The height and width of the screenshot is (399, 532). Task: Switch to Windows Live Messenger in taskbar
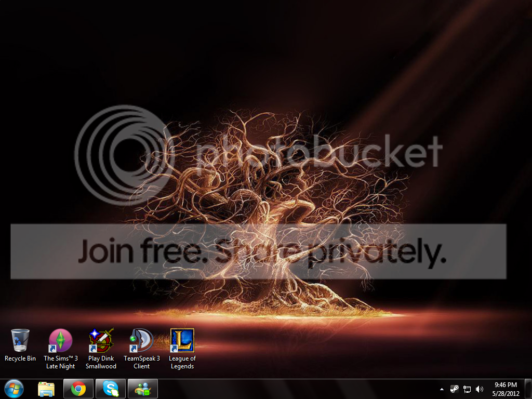(x=143, y=389)
